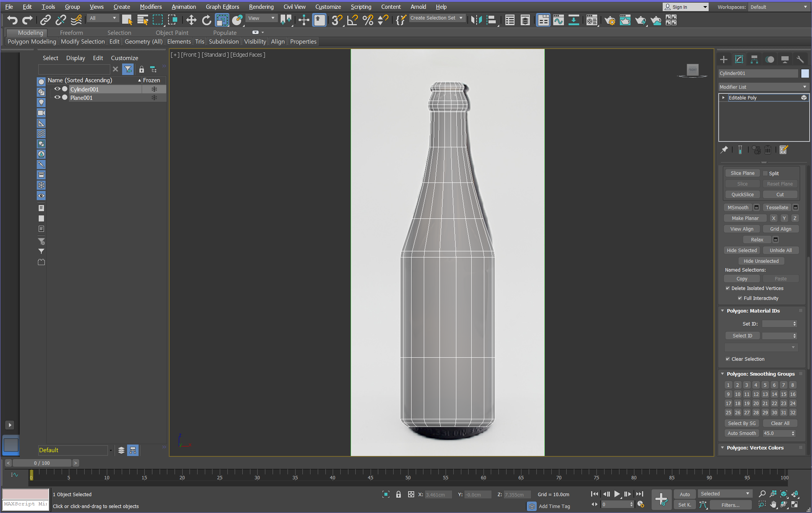This screenshot has height=513, width=812.
Task: Click the Undo arrow icon
Action: point(12,20)
